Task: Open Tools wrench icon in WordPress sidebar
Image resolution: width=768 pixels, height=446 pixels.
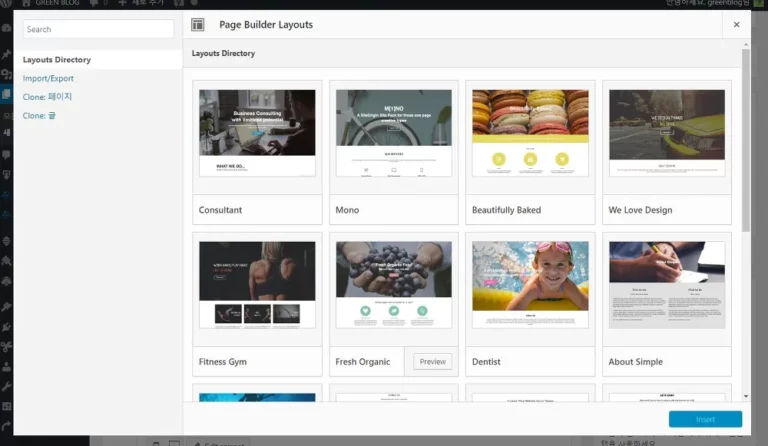Action: point(6,386)
